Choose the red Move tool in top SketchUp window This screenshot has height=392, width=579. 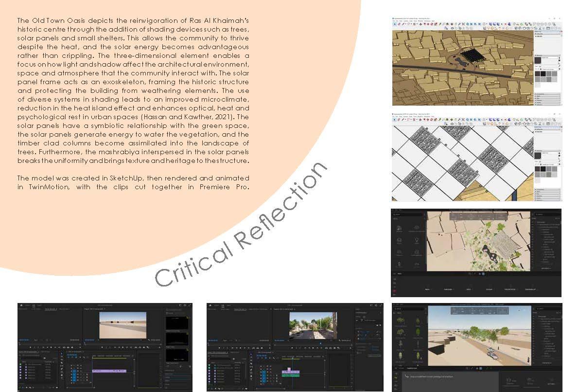[x=428, y=24]
